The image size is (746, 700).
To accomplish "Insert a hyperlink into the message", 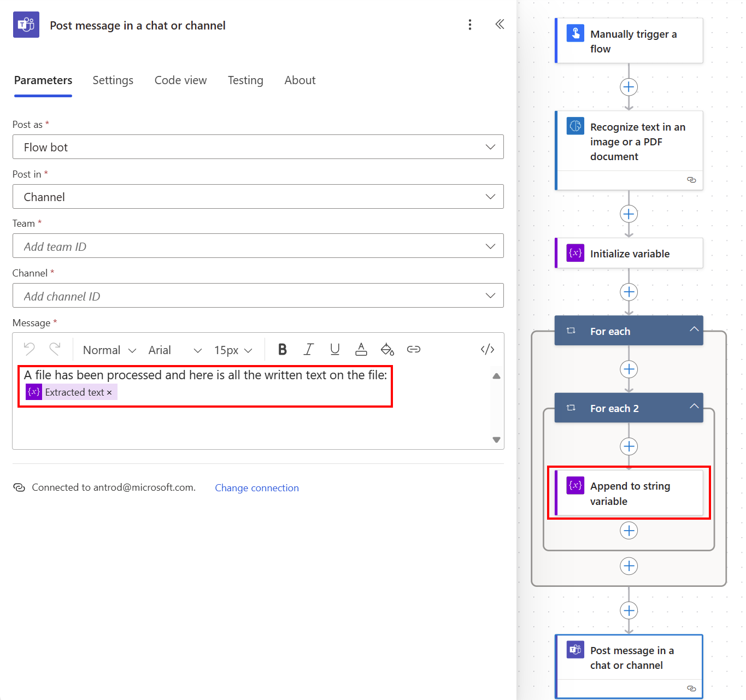I will tap(414, 349).
